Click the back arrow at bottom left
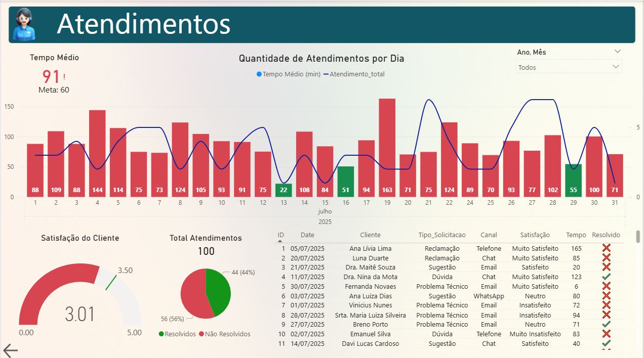This screenshot has width=644, height=358. click(x=11, y=350)
